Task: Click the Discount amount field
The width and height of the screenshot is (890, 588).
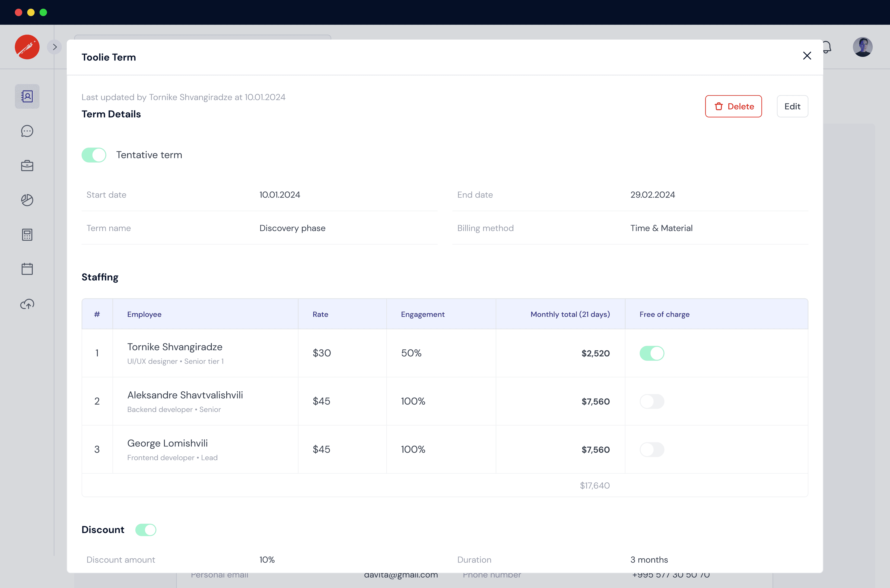Action: [121, 560]
